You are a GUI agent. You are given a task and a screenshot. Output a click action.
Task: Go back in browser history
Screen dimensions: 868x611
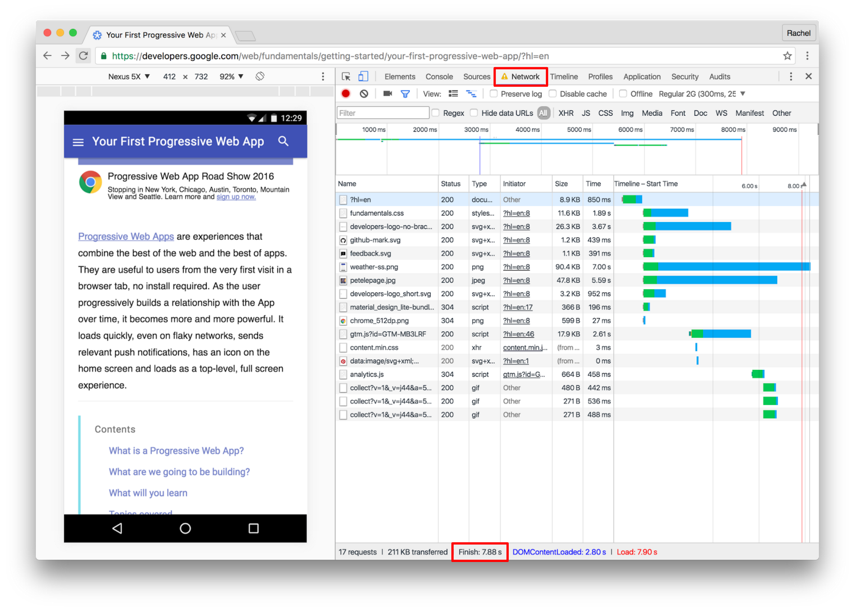pos(47,56)
